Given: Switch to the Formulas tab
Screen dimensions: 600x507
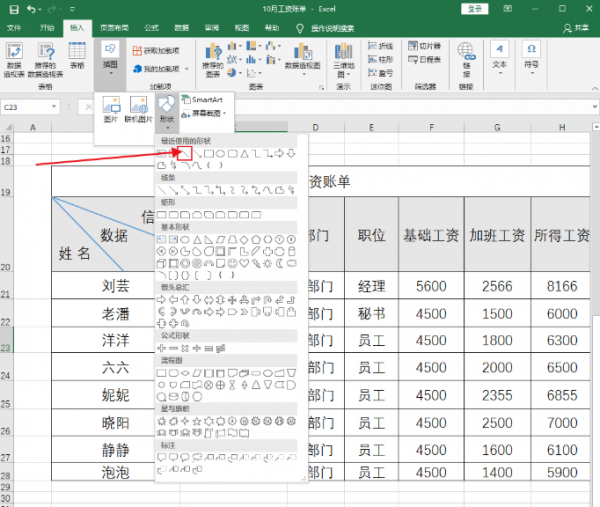Looking at the screenshot, I should point(152,28).
